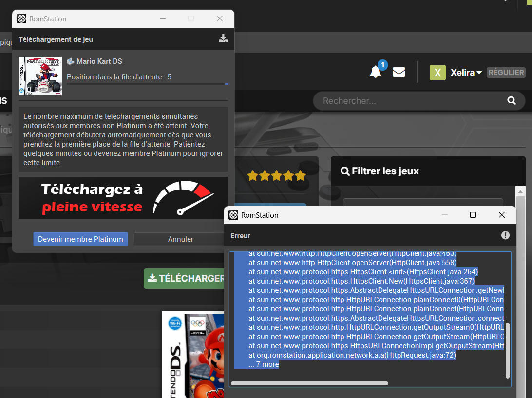Focus the Rechercher search field
Image resolution: width=532 pixels, height=398 pixels.
pos(409,101)
